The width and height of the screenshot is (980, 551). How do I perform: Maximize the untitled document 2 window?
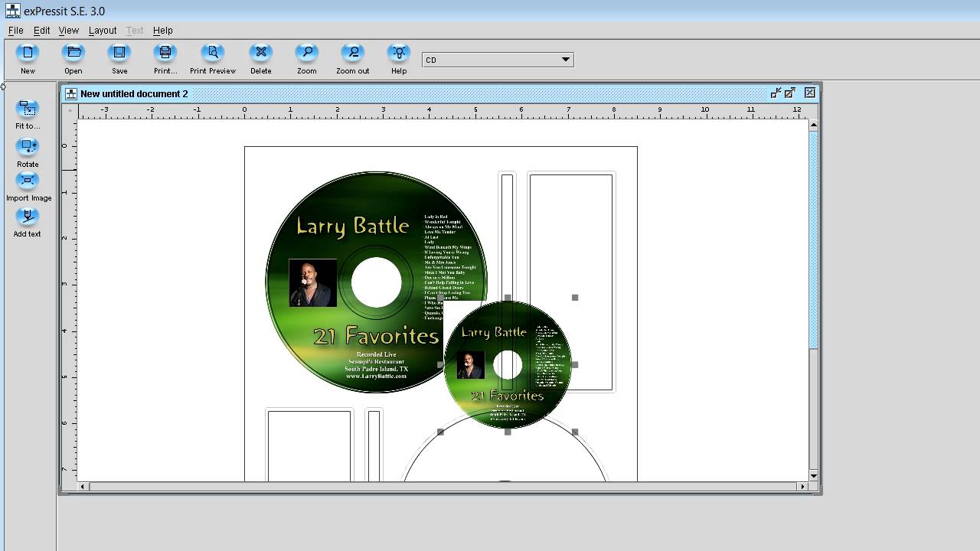[x=790, y=93]
